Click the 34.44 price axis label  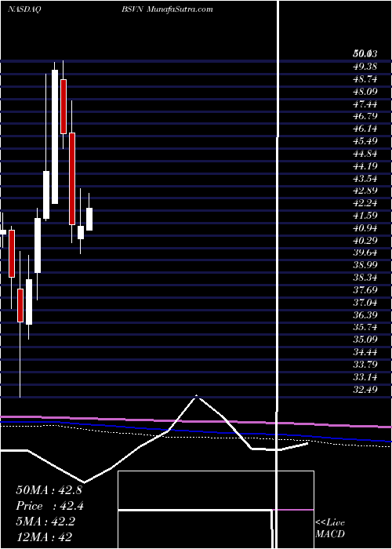click(x=365, y=353)
